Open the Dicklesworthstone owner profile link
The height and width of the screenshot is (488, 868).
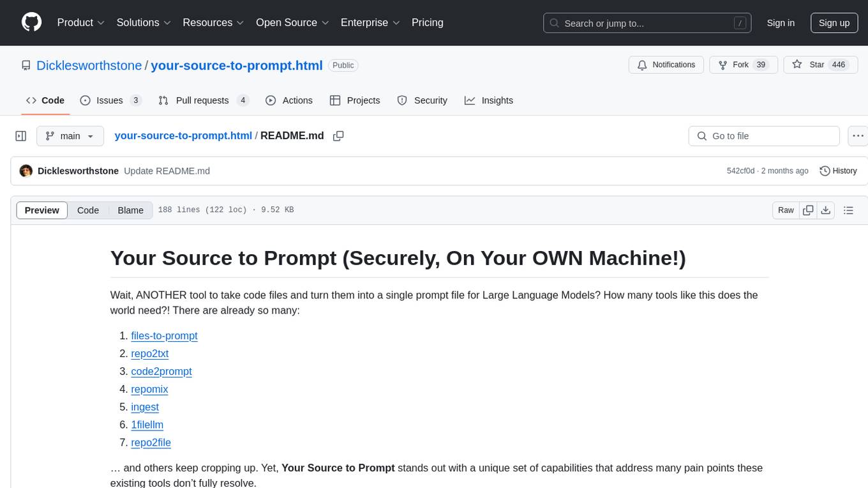point(89,65)
